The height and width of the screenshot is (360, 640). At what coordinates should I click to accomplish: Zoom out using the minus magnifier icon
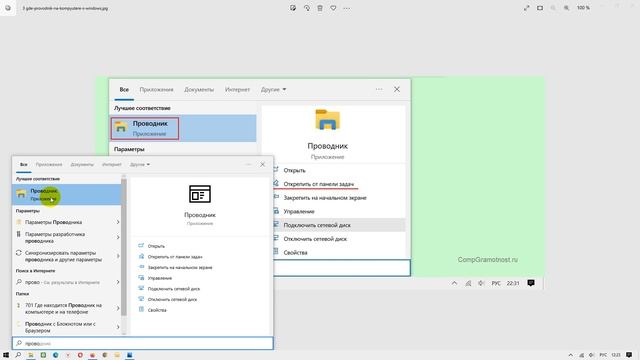click(553, 8)
